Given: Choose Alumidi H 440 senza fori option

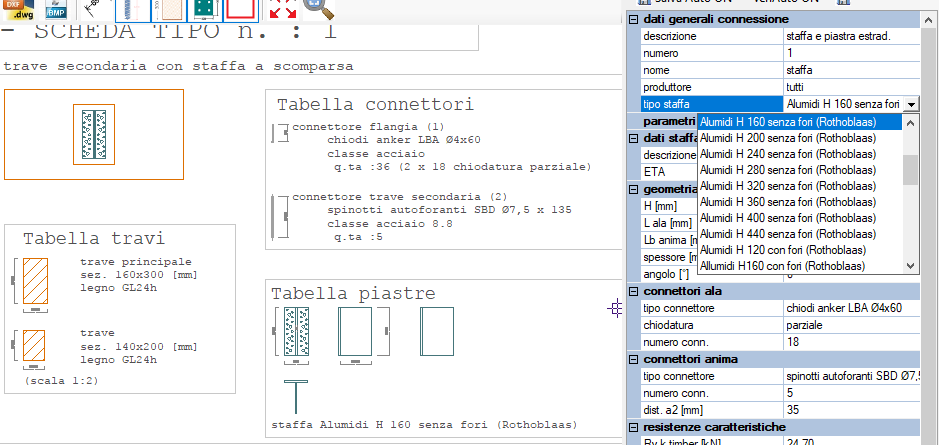Looking at the screenshot, I should point(800,234).
